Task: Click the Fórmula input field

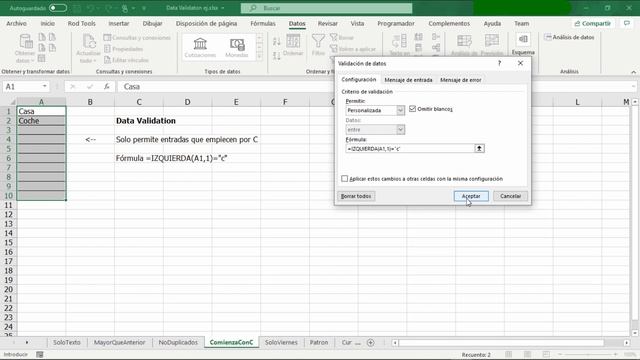Action: coord(409,149)
